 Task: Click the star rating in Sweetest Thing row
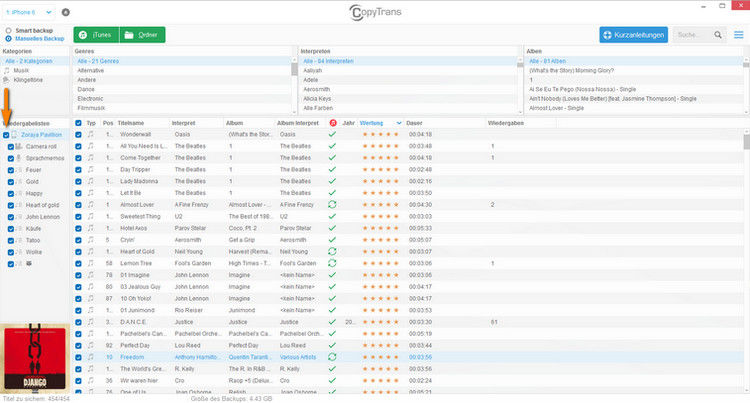pyautogui.click(x=381, y=217)
